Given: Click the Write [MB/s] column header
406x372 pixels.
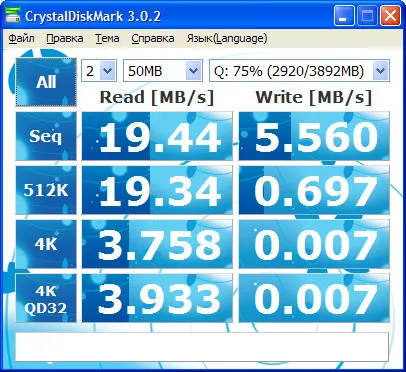Looking at the screenshot, I should (x=314, y=98).
